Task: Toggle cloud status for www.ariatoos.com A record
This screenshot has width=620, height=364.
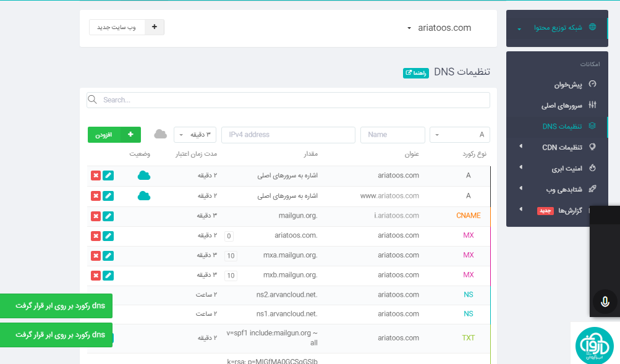Action: click(144, 196)
